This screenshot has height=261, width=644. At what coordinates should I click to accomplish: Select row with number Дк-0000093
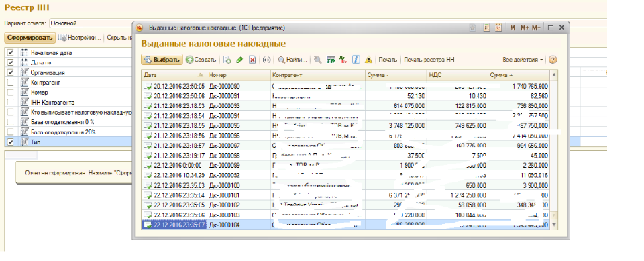345,106
